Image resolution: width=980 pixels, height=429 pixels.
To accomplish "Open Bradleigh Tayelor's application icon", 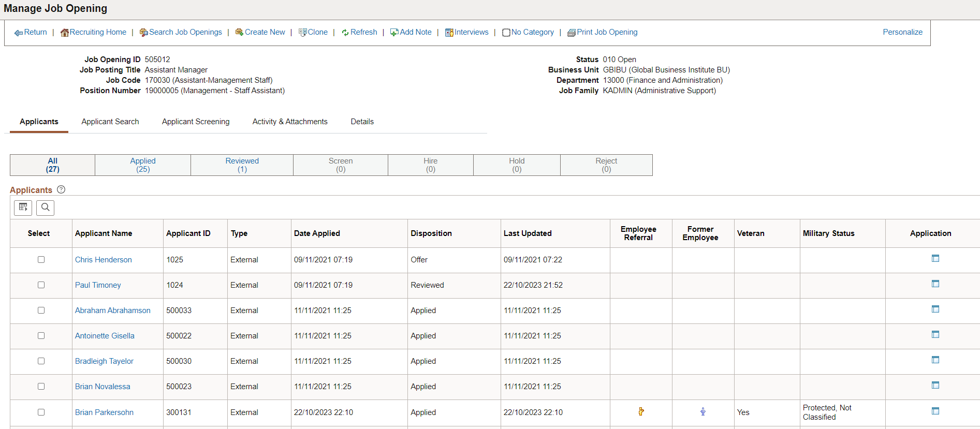I will pyautogui.click(x=935, y=360).
